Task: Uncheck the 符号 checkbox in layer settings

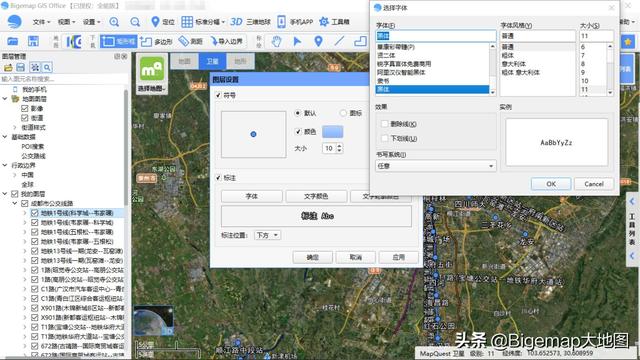Action: (218, 95)
